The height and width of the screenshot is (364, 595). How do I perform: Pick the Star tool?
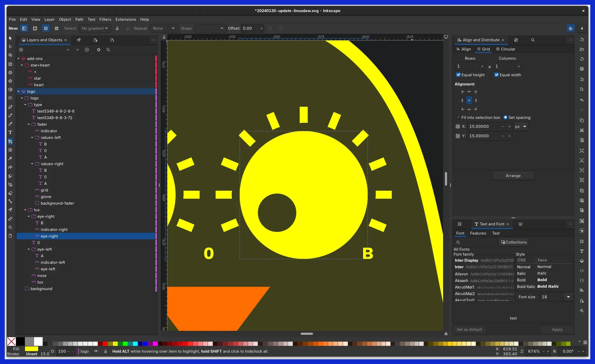tap(11, 81)
